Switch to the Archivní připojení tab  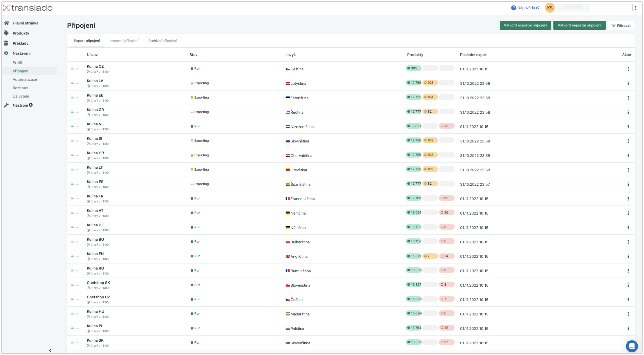coord(162,41)
